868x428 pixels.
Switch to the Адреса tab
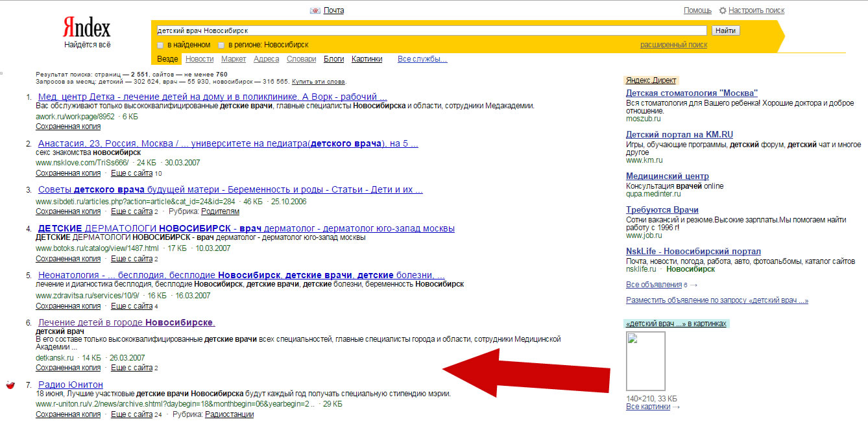tap(267, 59)
